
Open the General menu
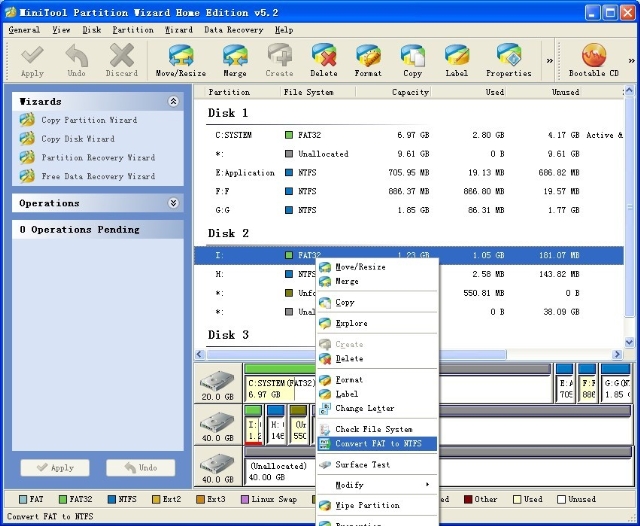(24, 30)
